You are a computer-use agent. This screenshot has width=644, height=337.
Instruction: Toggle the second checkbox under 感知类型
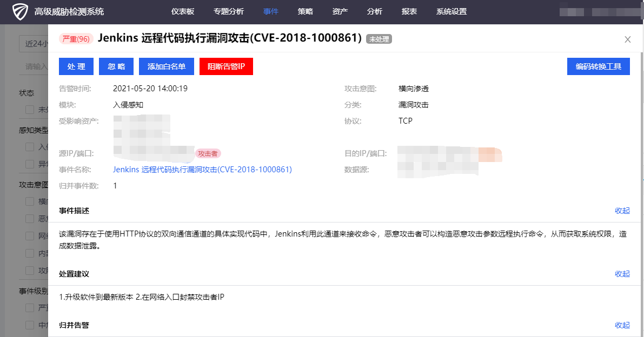pos(30,164)
